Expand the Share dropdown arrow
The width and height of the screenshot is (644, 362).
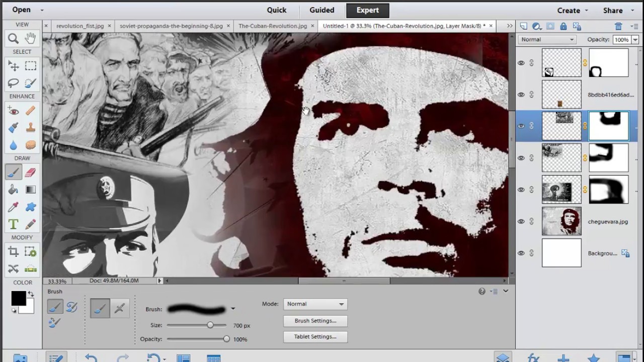[632, 10]
